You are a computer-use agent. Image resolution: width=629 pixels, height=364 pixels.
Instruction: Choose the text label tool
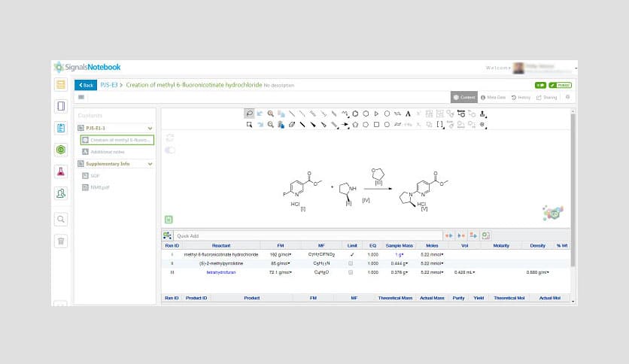coord(408,114)
